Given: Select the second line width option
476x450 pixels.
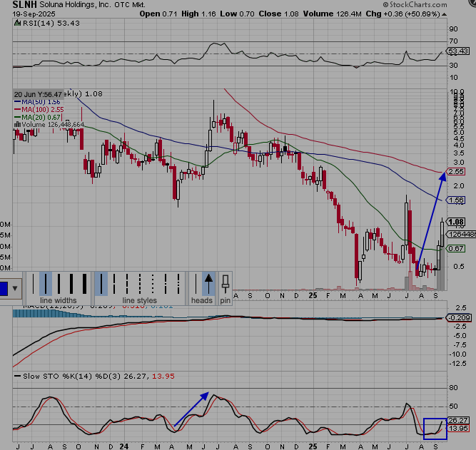Looking at the screenshot, I should click(46, 284).
